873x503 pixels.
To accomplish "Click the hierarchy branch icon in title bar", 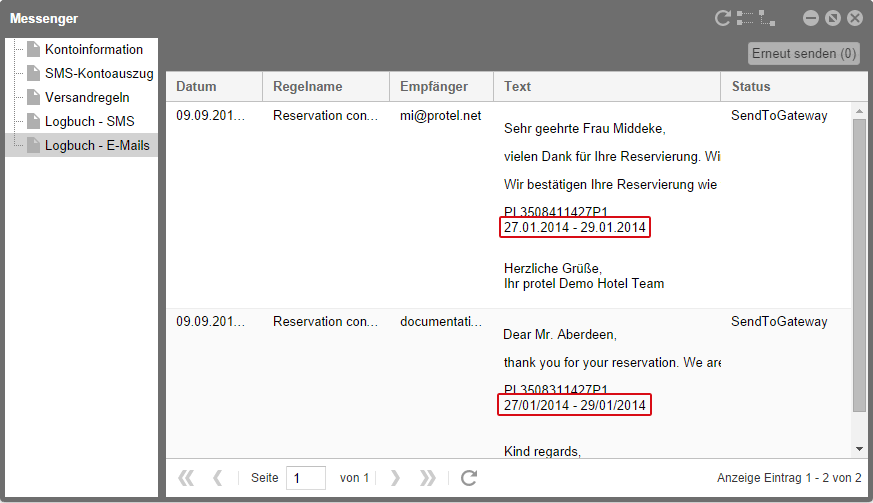I will pyautogui.click(x=767, y=18).
